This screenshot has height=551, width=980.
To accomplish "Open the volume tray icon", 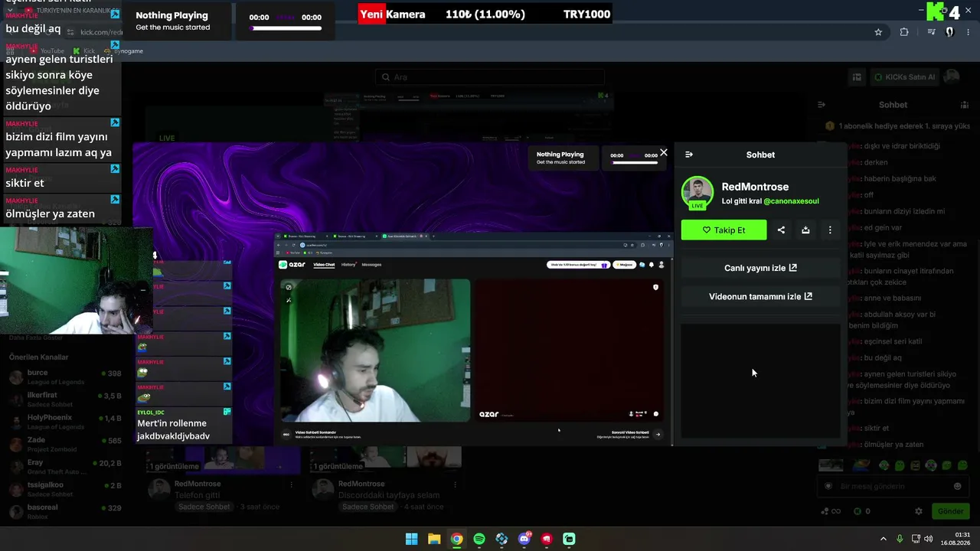I will click(929, 539).
